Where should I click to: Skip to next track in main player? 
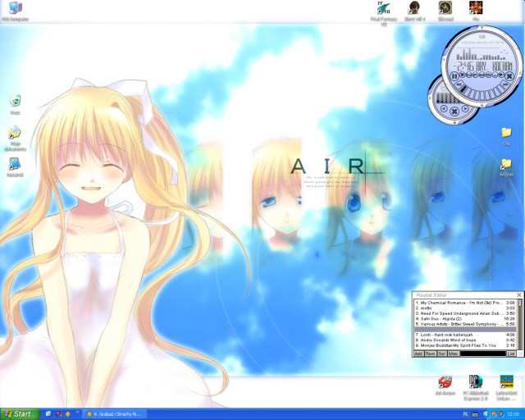[505, 84]
